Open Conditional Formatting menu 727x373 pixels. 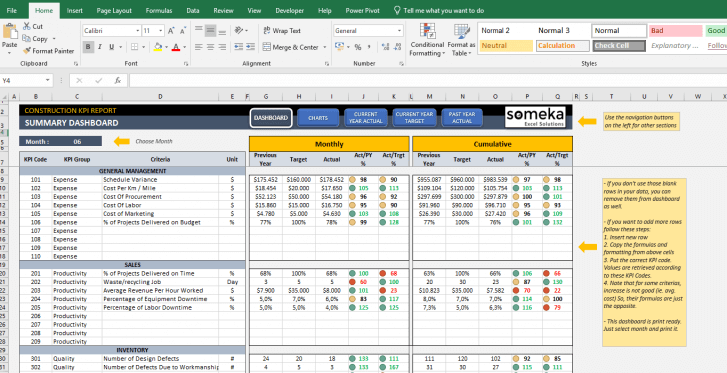[x=427, y=40]
